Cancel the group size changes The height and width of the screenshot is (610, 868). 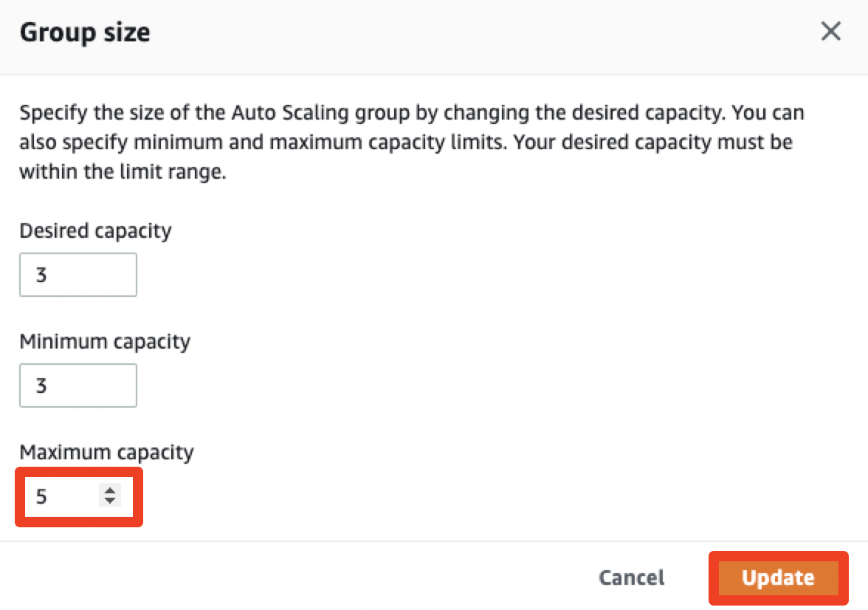631,578
